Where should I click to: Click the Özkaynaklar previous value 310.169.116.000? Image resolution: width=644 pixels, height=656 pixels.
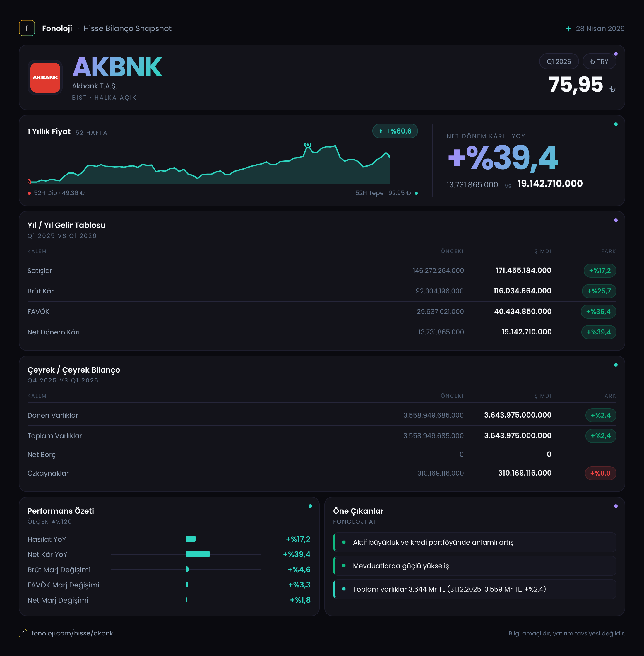coord(440,473)
